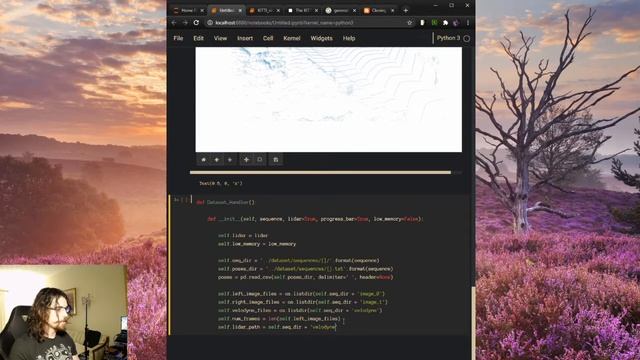This screenshot has height=360, width=640.
Task: Close the KITTI tab
Action: 278,11
